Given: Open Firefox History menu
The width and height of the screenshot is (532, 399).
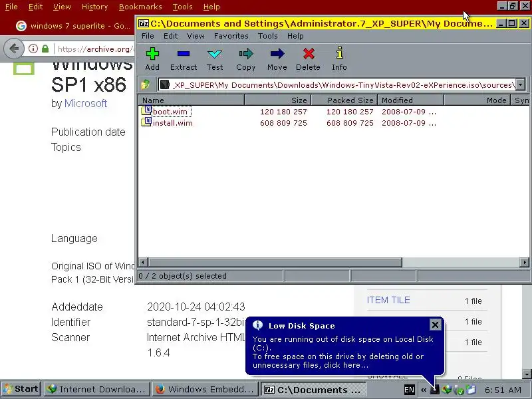Looking at the screenshot, I should (x=94, y=7).
